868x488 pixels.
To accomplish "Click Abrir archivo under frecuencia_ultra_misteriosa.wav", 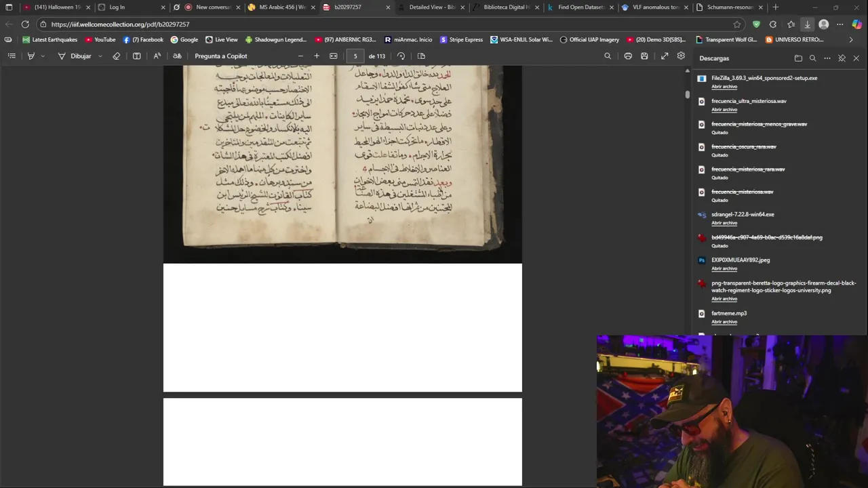I will pyautogui.click(x=724, y=110).
